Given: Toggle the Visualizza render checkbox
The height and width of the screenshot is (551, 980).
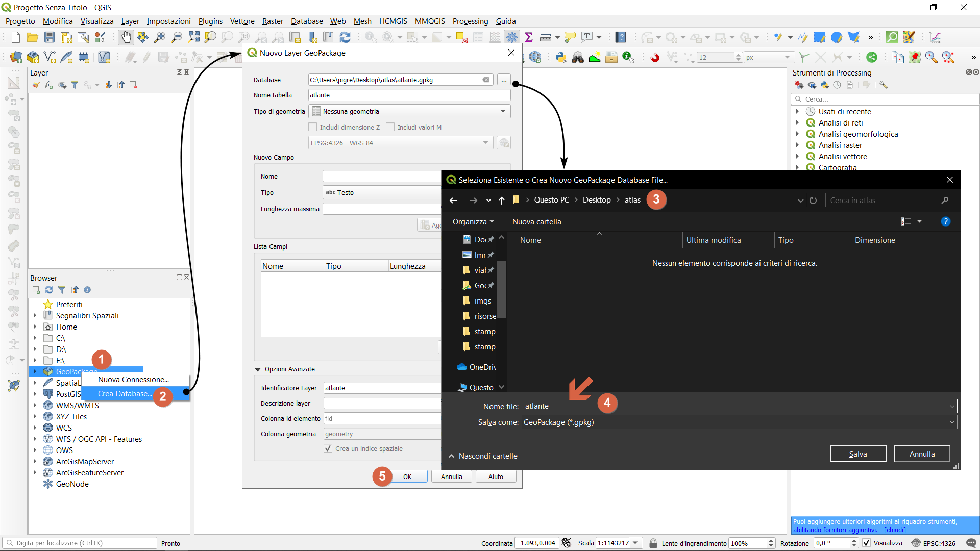Looking at the screenshot, I should (867, 543).
